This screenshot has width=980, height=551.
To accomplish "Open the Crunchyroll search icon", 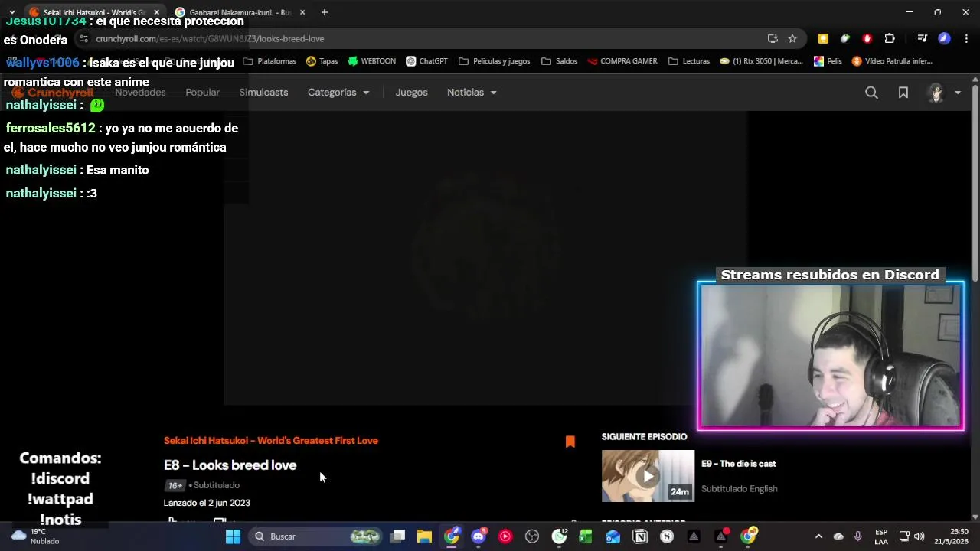I will click(x=871, y=93).
